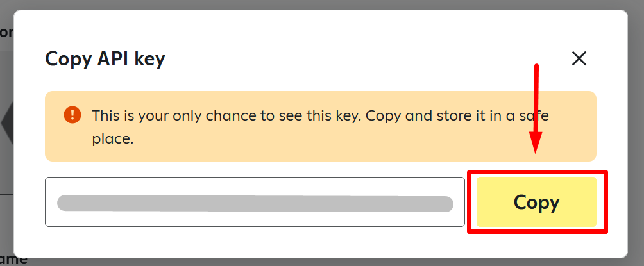
Task: Click the grey redacted key bar
Action: click(255, 204)
